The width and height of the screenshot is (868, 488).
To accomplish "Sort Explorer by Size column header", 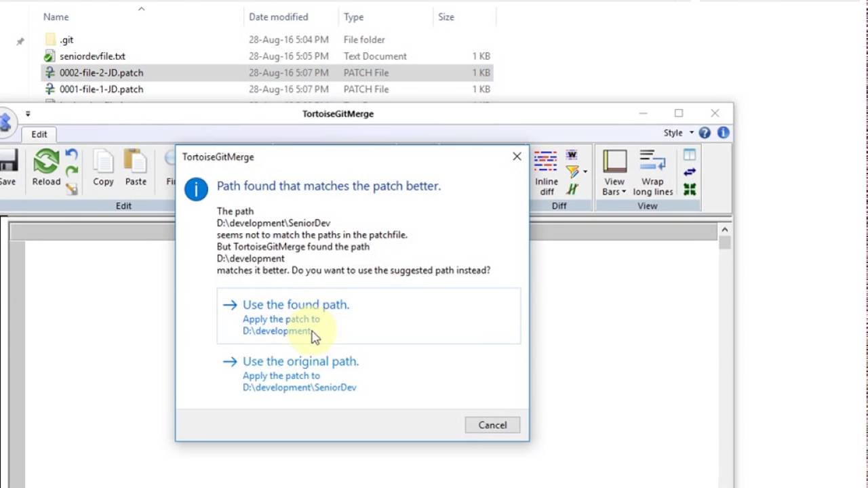I will [x=465, y=17].
